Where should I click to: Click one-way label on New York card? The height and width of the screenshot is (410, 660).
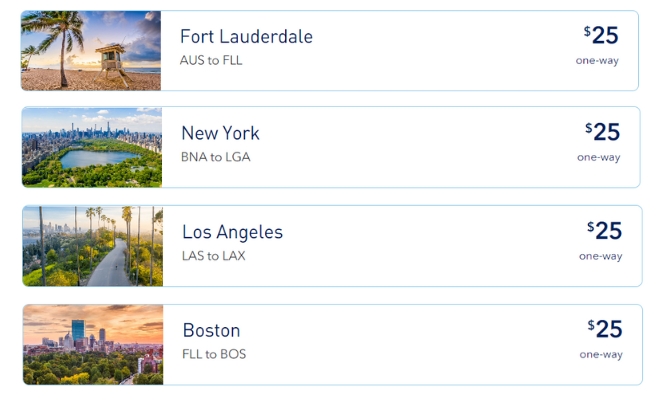pos(598,157)
